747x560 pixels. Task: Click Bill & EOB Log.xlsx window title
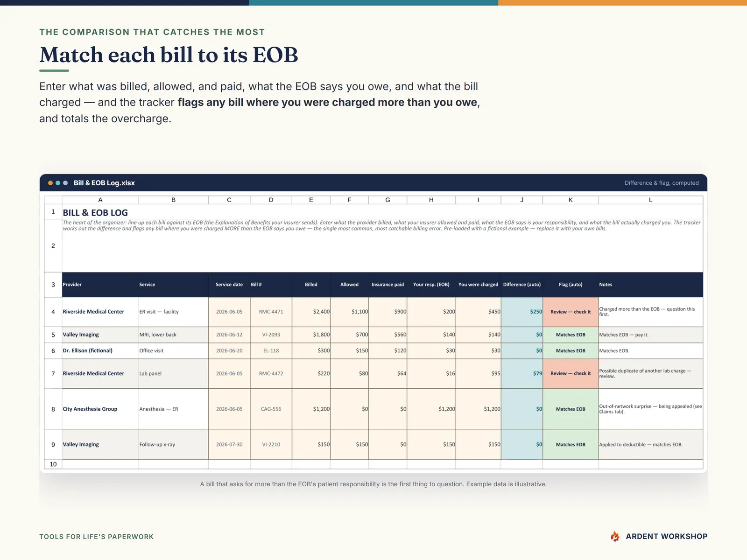104,183
